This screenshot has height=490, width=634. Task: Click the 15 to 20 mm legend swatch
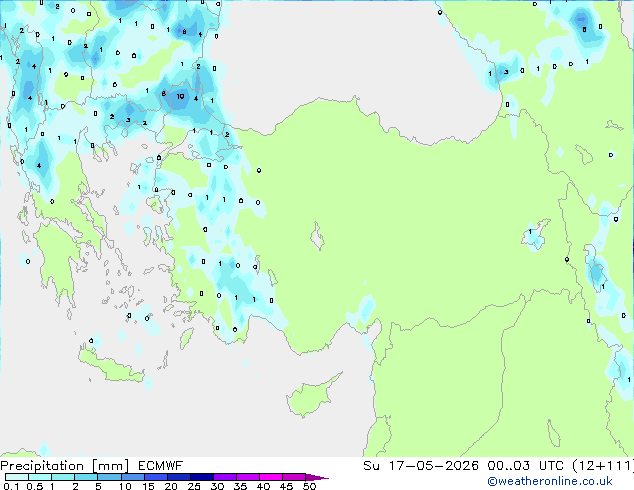[155, 477]
